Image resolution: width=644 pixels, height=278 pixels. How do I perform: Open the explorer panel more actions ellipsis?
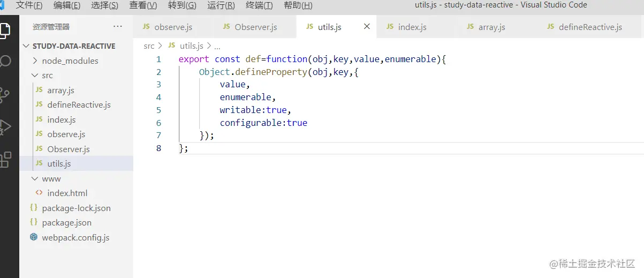117,27
